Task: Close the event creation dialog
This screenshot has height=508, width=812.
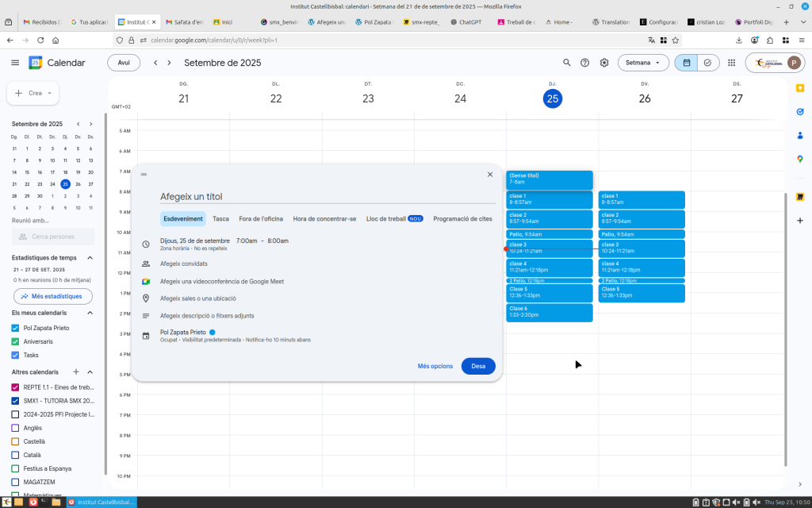Action: point(489,175)
